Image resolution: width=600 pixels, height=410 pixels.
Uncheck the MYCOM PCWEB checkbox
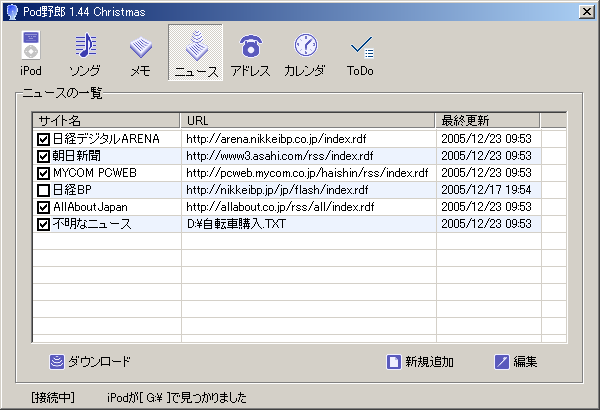point(43,173)
